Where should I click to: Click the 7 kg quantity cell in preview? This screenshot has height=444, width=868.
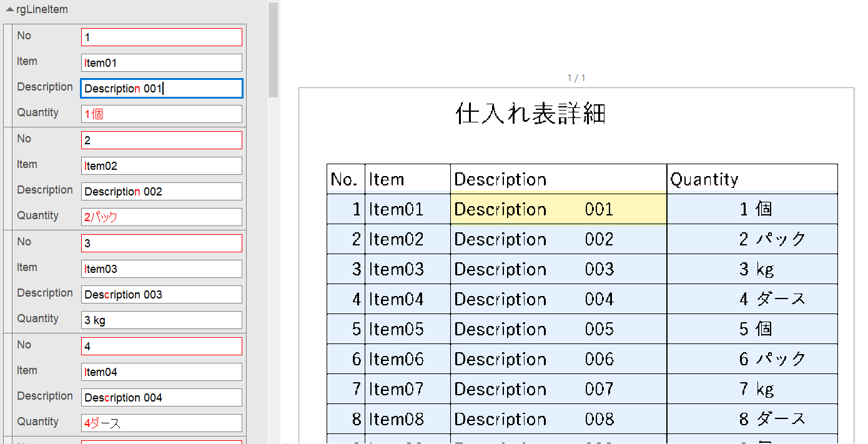tap(752, 389)
